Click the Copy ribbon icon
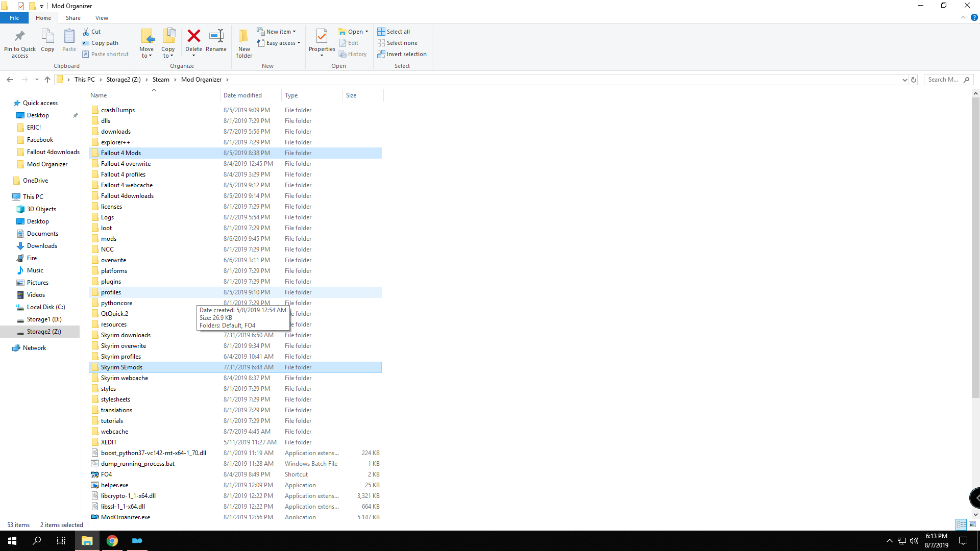The width and height of the screenshot is (980, 551). point(47,36)
